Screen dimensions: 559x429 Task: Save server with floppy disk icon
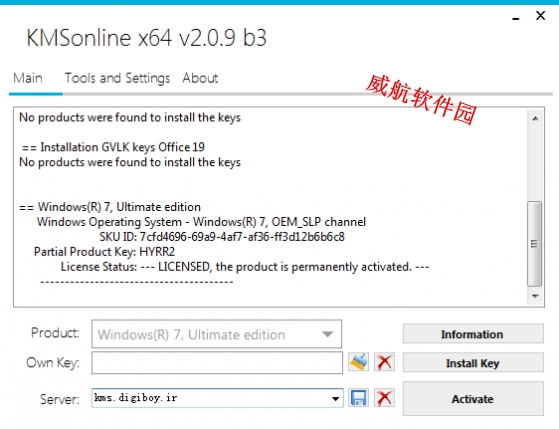[358, 398]
